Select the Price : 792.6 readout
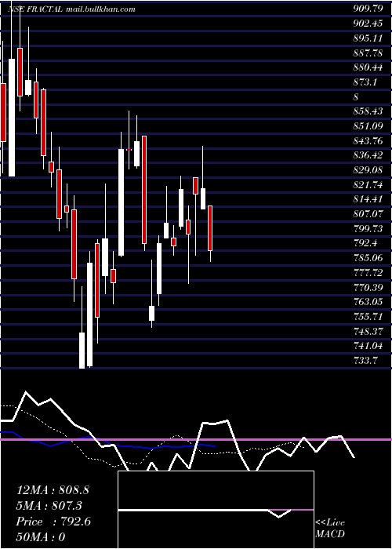392x549 pixels. pos(53,522)
